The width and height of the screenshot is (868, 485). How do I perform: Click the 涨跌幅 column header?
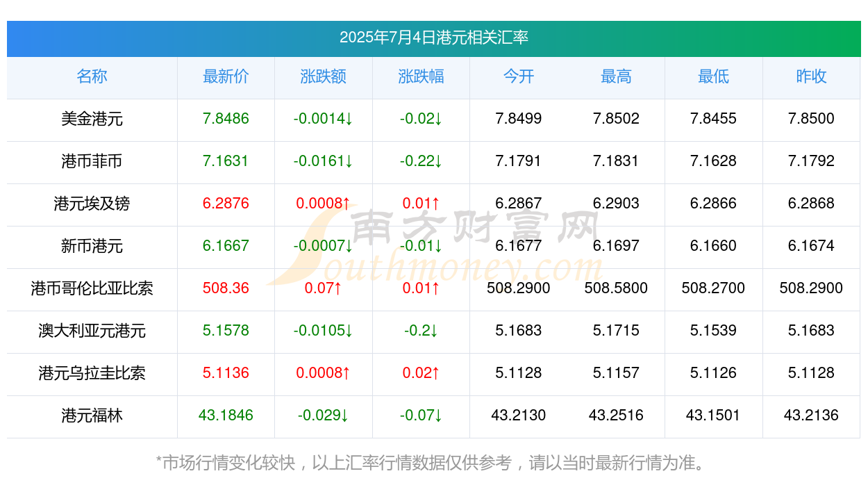(421, 76)
